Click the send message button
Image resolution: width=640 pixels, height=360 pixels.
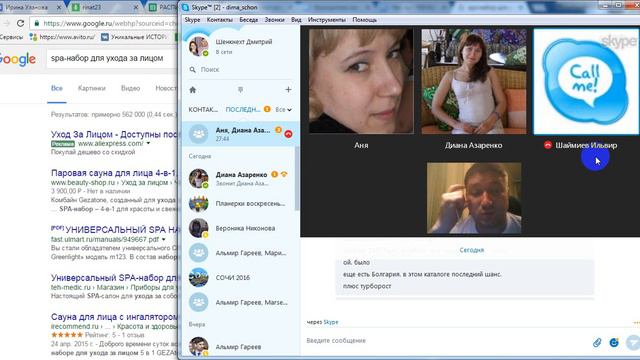pos(633,342)
